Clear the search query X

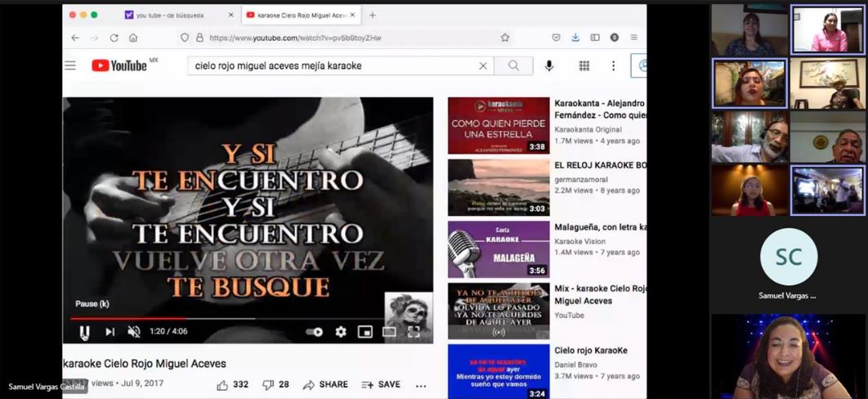coord(483,66)
